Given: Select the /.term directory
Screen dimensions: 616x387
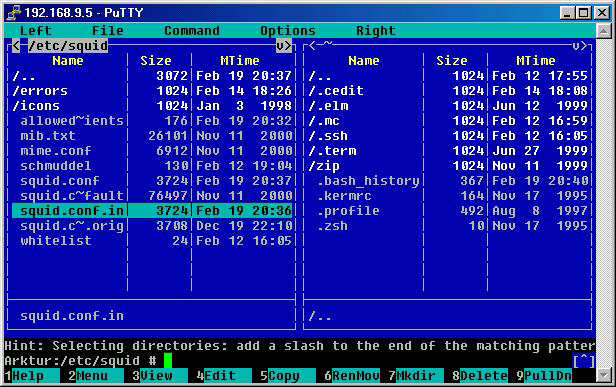Looking at the screenshot, I should click(448, 150).
